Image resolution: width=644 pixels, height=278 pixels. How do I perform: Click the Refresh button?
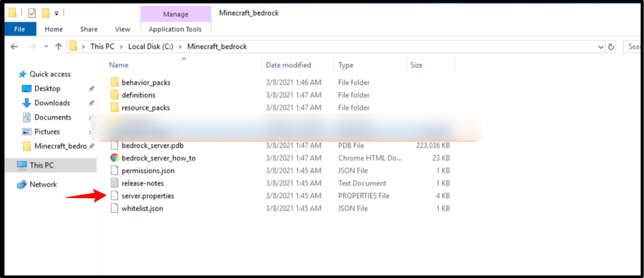(x=611, y=47)
